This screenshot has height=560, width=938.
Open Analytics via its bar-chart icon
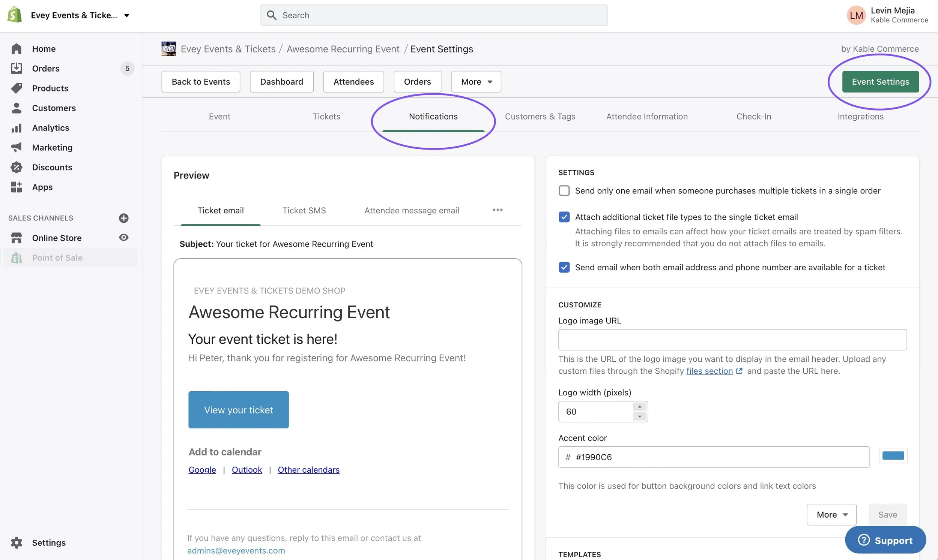tap(17, 127)
